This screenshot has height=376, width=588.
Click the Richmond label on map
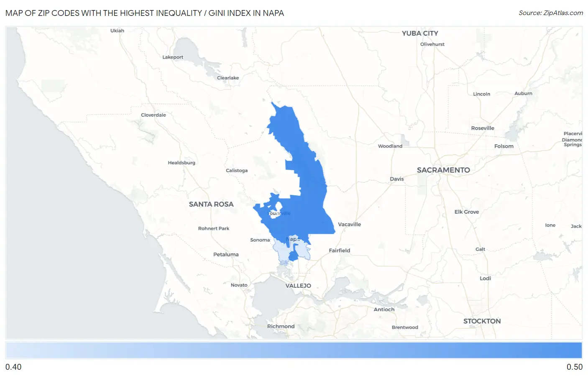click(281, 327)
